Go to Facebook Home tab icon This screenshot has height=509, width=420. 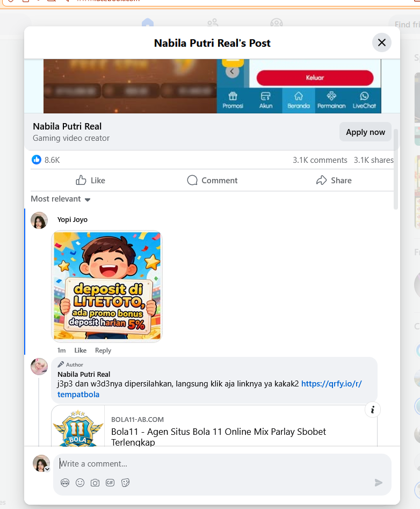coord(148,23)
